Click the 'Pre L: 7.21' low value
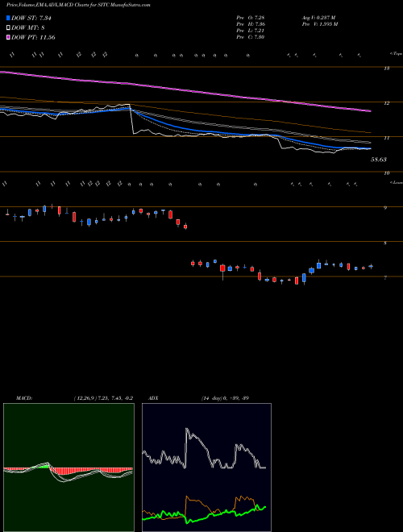403x532 pixels. pos(251,31)
